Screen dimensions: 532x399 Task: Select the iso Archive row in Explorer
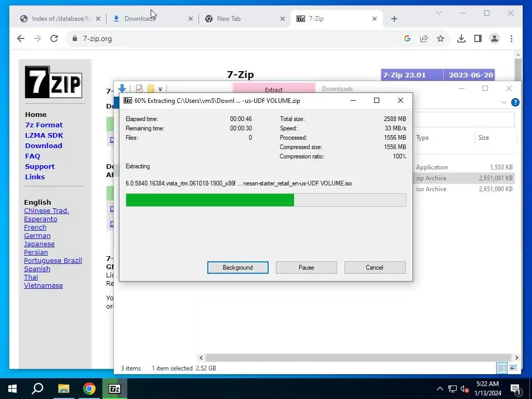464,189
